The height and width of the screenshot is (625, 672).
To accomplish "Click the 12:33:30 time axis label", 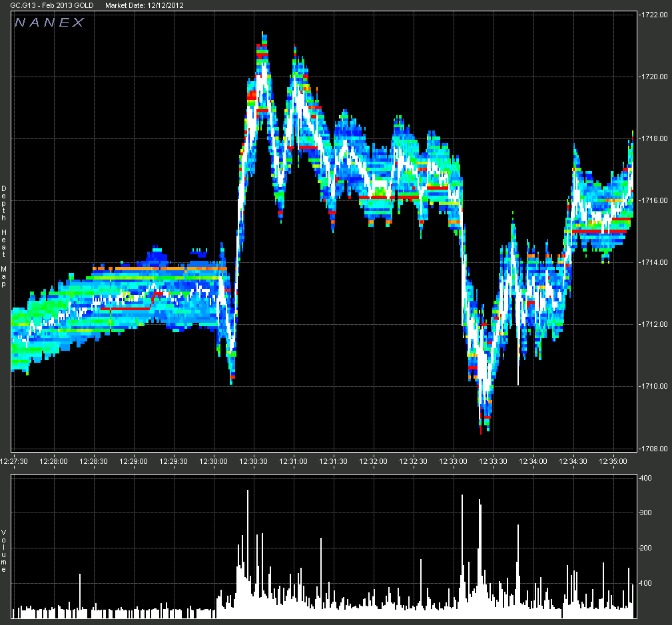I will [493, 461].
